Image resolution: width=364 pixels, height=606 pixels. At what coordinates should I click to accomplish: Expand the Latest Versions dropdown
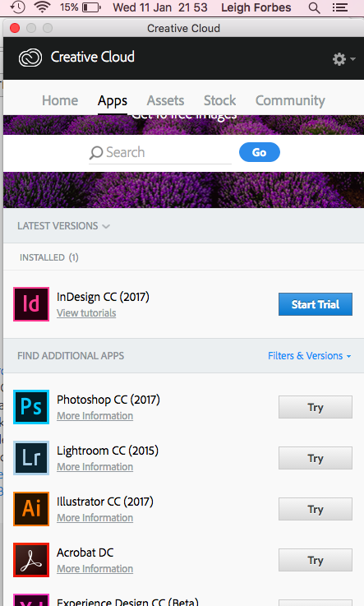pyautogui.click(x=64, y=225)
